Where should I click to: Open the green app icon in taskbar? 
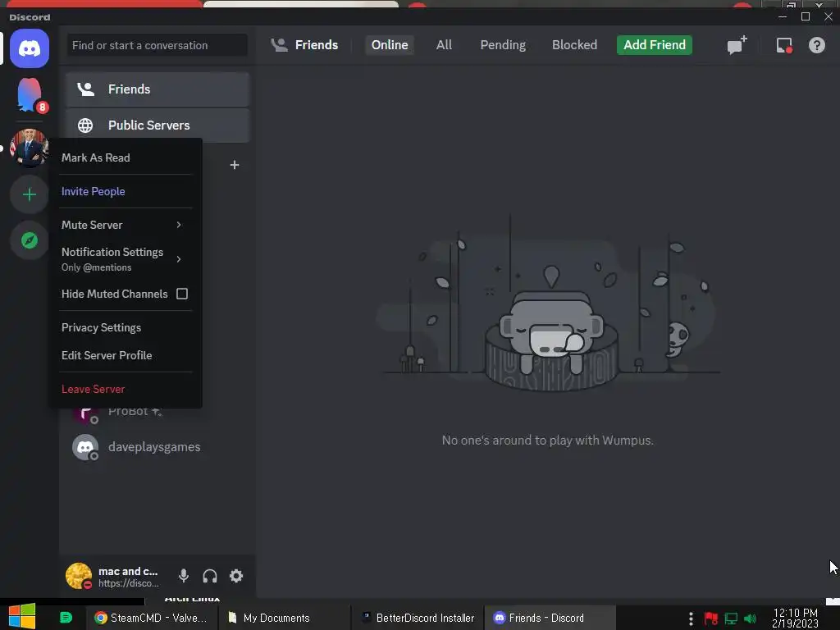[x=66, y=618]
